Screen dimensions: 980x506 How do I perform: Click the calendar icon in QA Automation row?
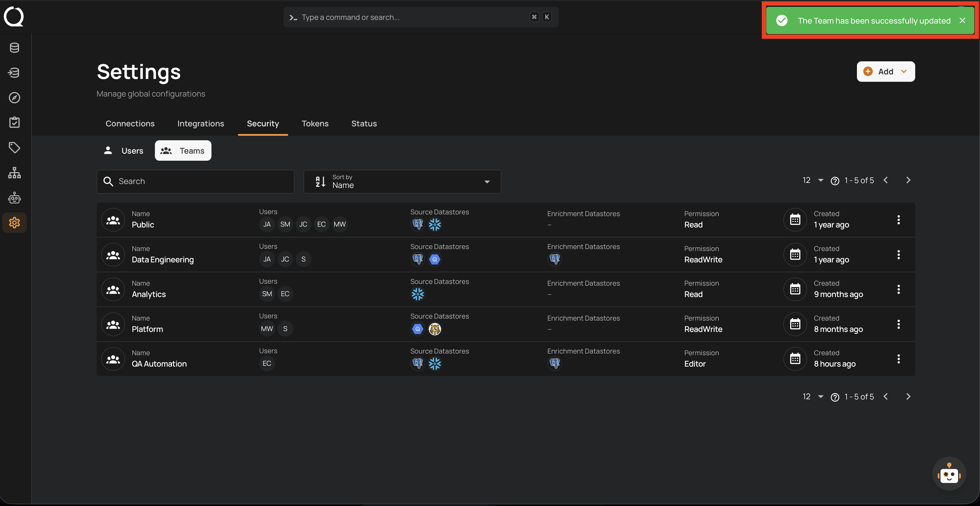[x=795, y=359]
